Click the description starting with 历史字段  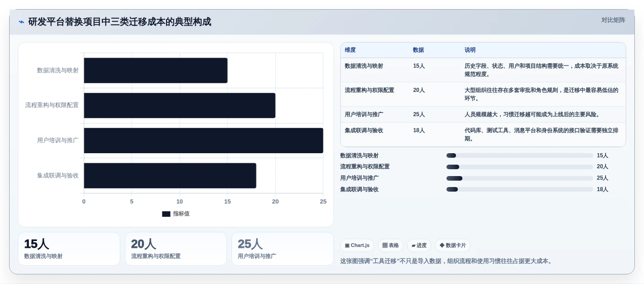[x=542, y=70]
